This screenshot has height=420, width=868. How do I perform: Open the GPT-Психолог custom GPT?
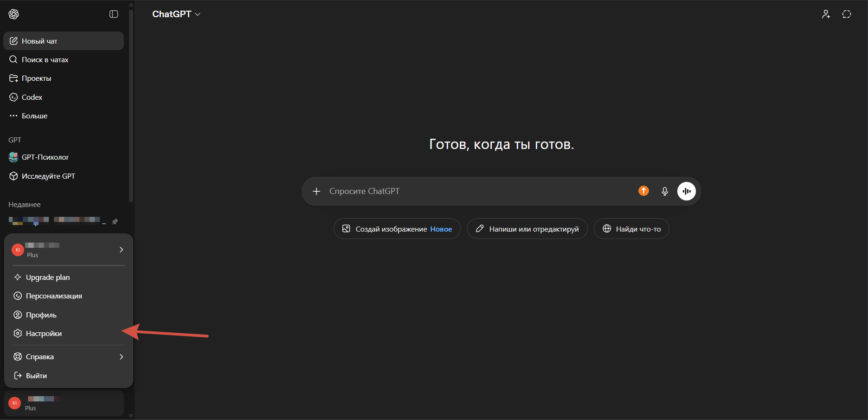(x=64, y=157)
